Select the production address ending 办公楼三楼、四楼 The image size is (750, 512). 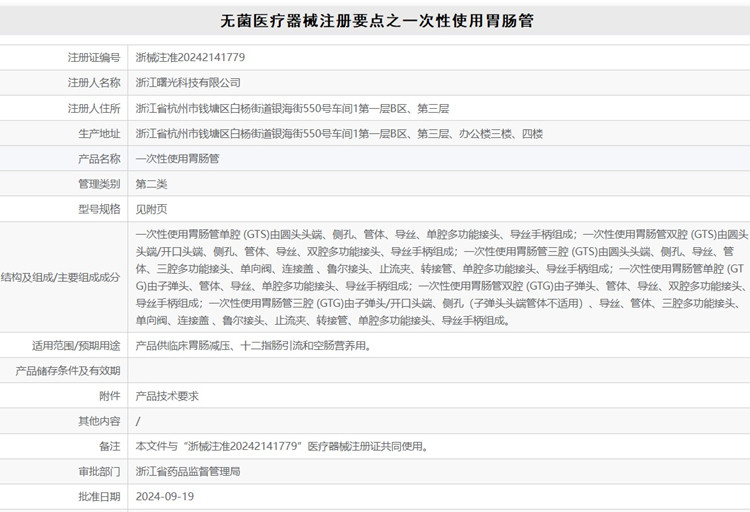click(339, 134)
